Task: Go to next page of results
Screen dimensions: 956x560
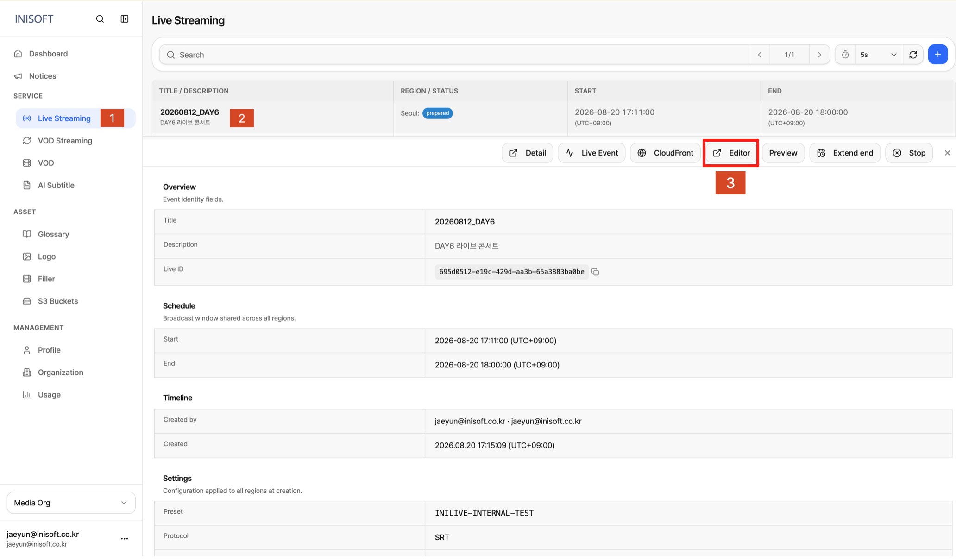Action: tap(819, 55)
